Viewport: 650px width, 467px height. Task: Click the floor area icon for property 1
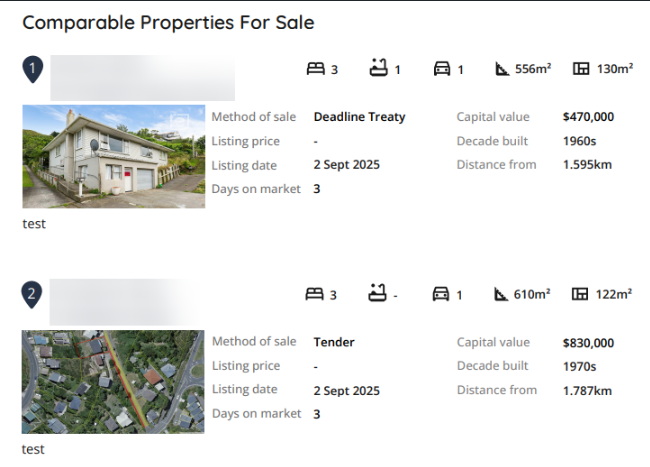pos(581,69)
